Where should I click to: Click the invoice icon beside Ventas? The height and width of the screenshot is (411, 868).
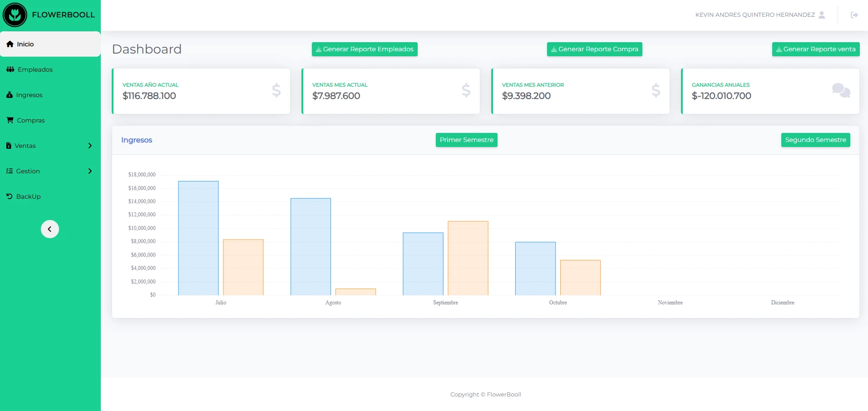coord(9,146)
